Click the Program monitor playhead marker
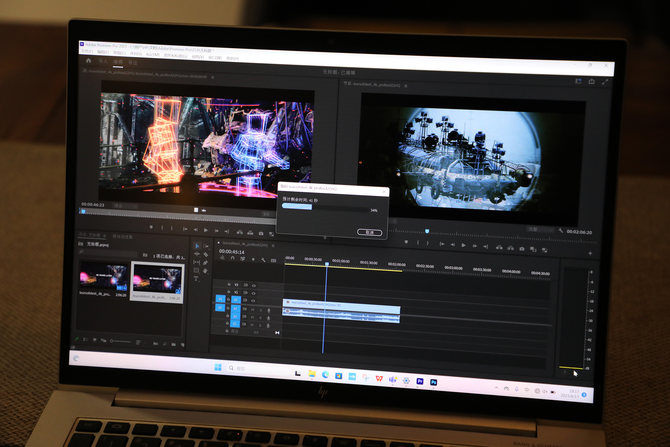The image size is (670, 447). [427, 231]
